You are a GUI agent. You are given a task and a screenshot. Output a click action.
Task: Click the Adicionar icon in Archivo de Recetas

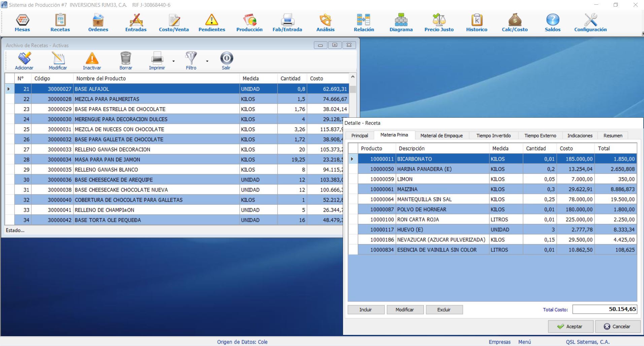tap(24, 58)
